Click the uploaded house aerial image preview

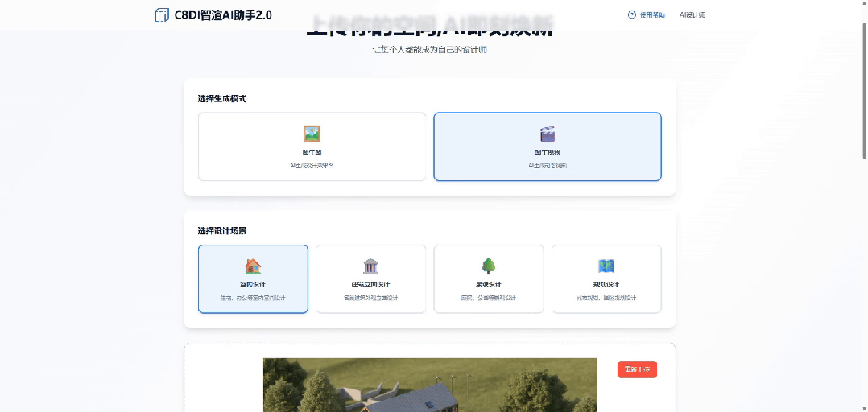click(429, 386)
